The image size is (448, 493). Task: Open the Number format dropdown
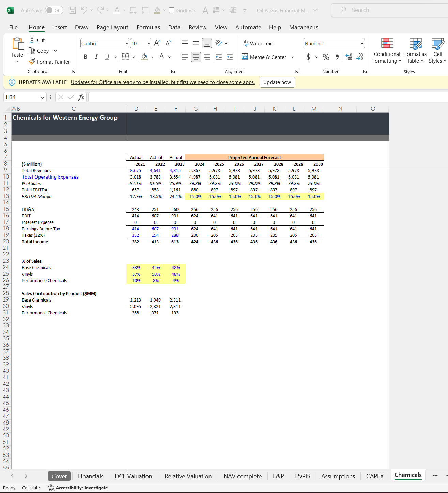[x=362, y=43]
